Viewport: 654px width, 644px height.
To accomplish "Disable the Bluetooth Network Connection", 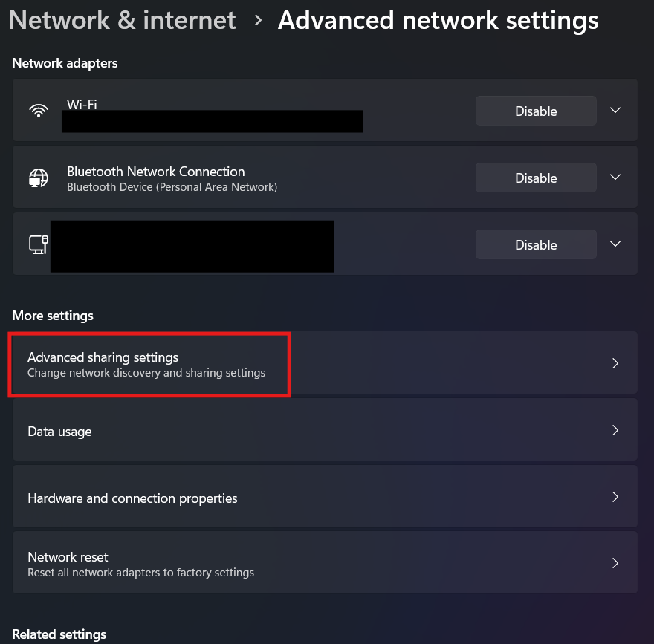I will tap(536, 178).
